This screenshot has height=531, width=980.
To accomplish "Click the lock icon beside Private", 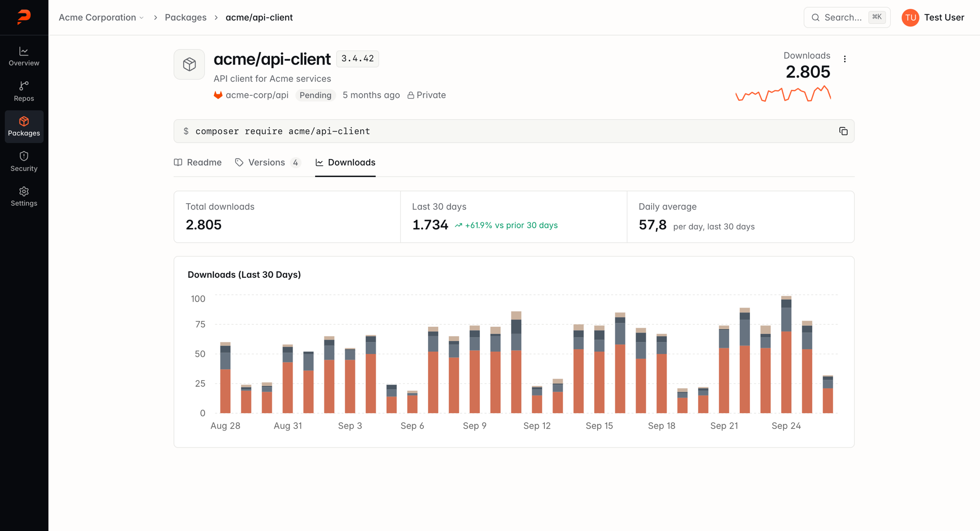I will pos(411,95).
